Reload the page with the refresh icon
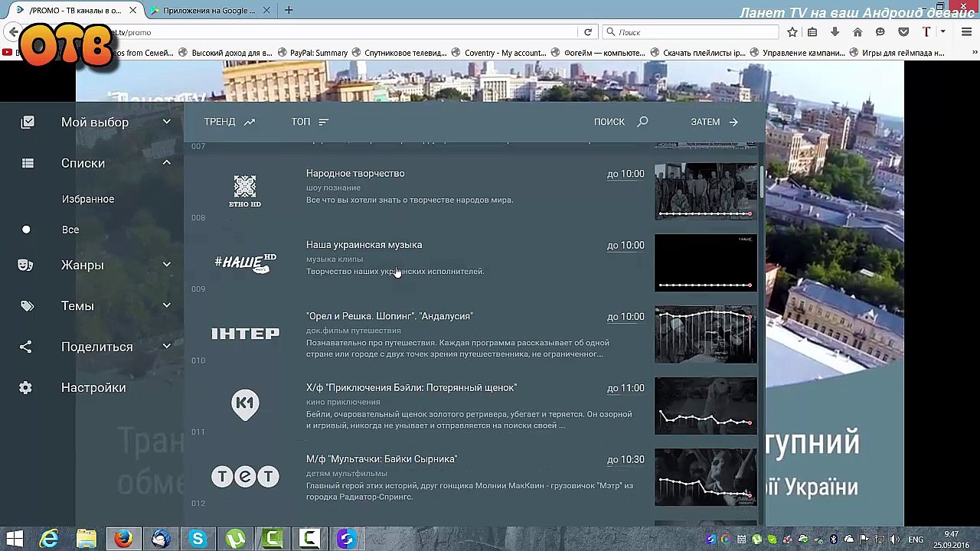 (x=588, y=32)
